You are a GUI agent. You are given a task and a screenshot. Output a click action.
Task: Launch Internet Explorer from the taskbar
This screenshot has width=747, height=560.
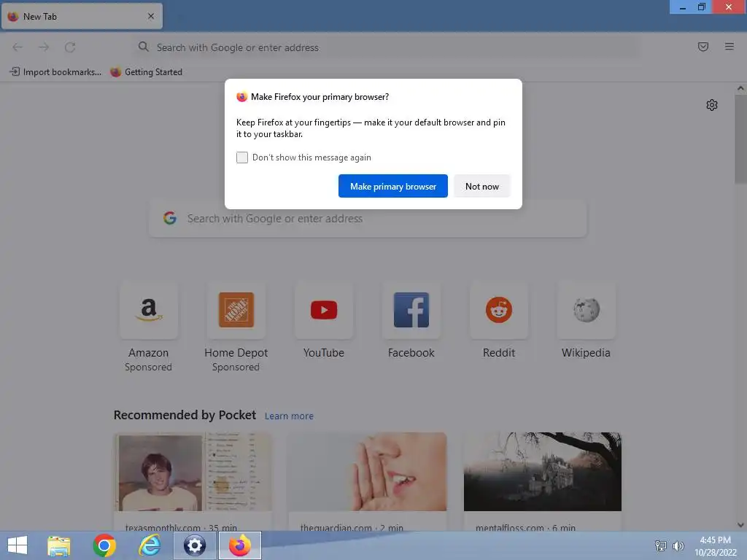pos(150,546)
